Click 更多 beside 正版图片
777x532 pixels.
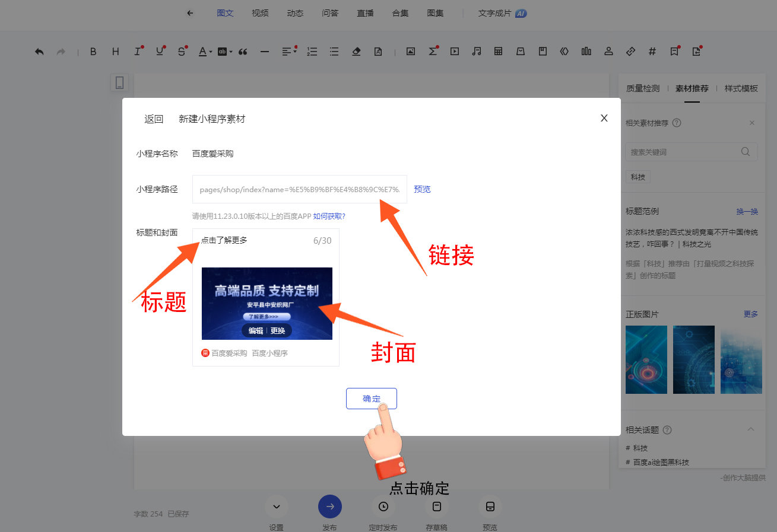(751, 314)
